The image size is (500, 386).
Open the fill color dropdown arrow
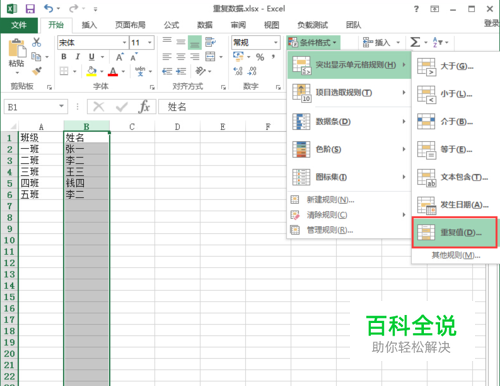coord(102,71)
